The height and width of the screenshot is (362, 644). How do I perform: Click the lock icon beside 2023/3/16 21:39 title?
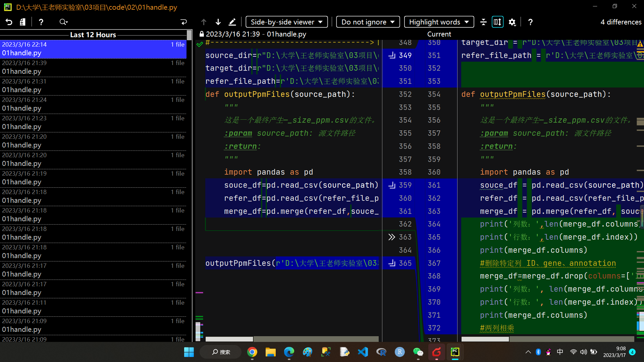click(x=202, y=34)
